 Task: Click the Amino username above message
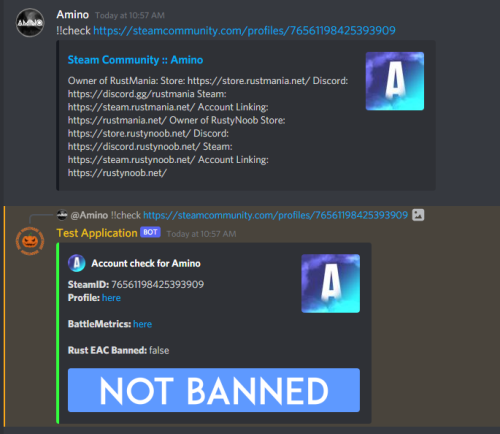point(73,15)
